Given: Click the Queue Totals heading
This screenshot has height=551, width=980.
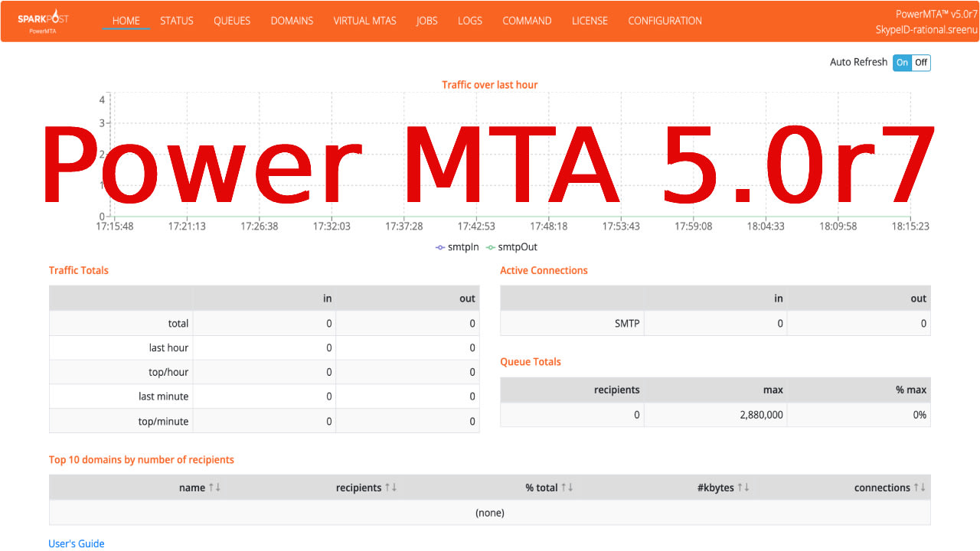Looking at the screenshot, I should (x=531, y=361).
